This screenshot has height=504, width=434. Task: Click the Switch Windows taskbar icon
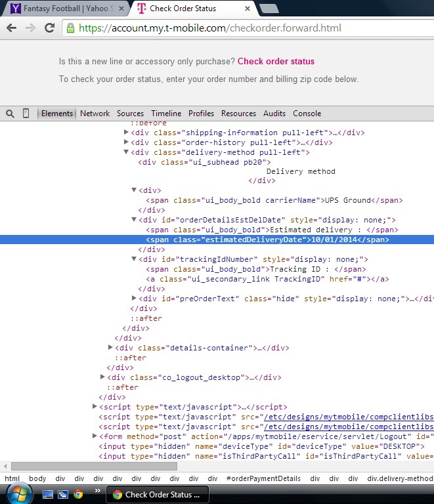click(63, 494)
